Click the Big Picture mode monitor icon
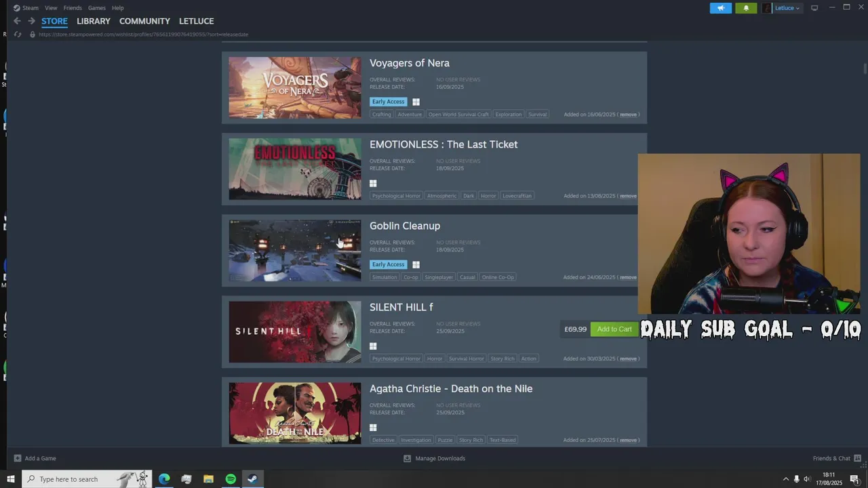 click(814, 8)
